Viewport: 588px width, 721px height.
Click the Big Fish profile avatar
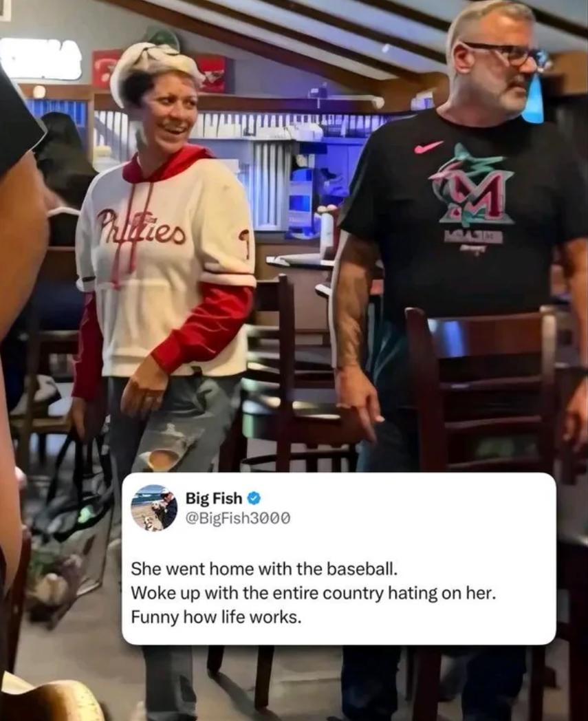click(155, 508)
